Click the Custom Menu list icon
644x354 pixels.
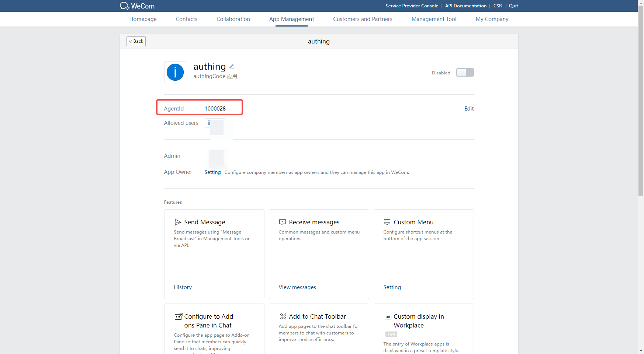(x=387, y=222)
